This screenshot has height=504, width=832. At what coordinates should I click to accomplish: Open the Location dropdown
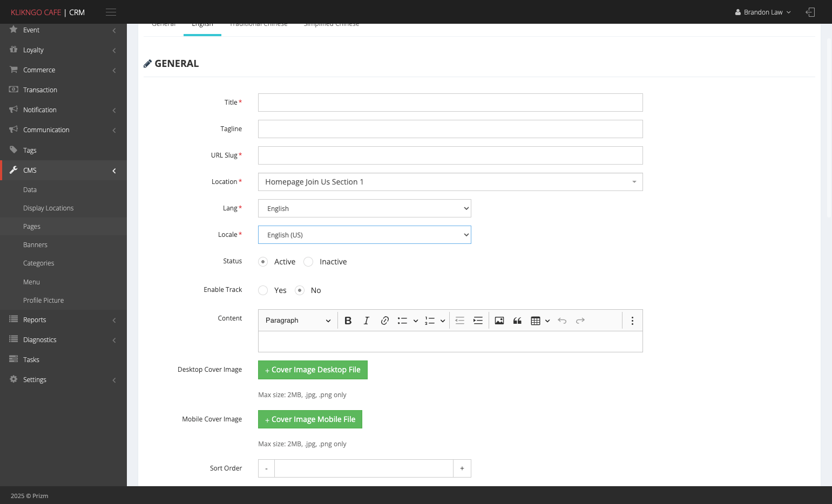450,182
